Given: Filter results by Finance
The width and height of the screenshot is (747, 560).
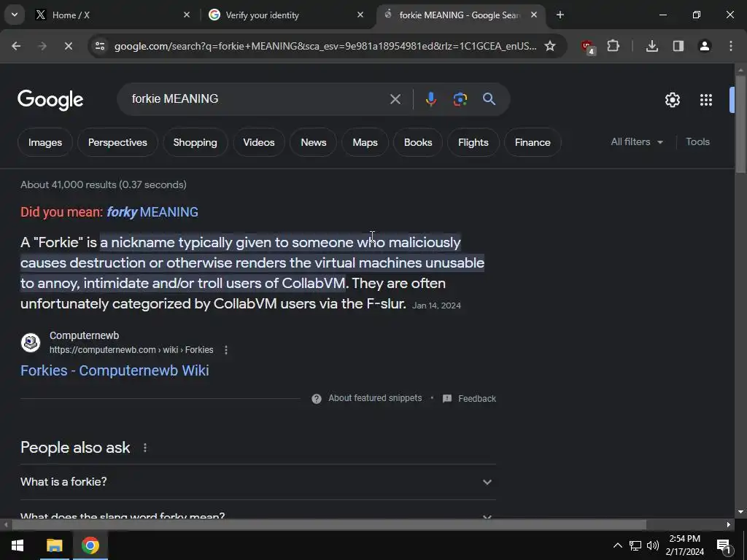Looking at the screenshot, I should click(x=533, y=142).
